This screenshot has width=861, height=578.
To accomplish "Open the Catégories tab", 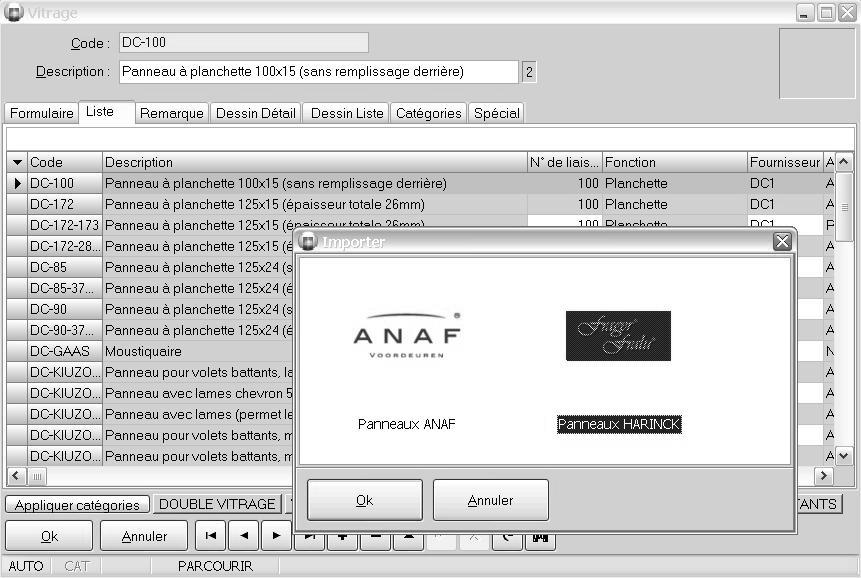I will [x=429, y=113].
